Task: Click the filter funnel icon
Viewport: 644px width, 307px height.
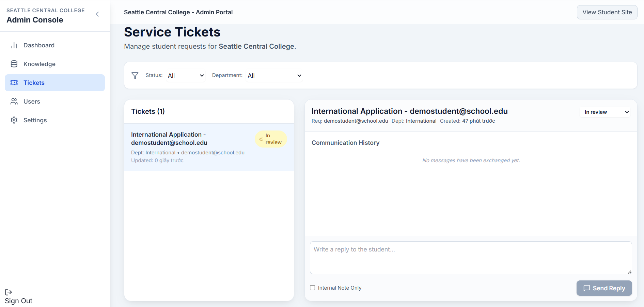Action: [135, 75]
